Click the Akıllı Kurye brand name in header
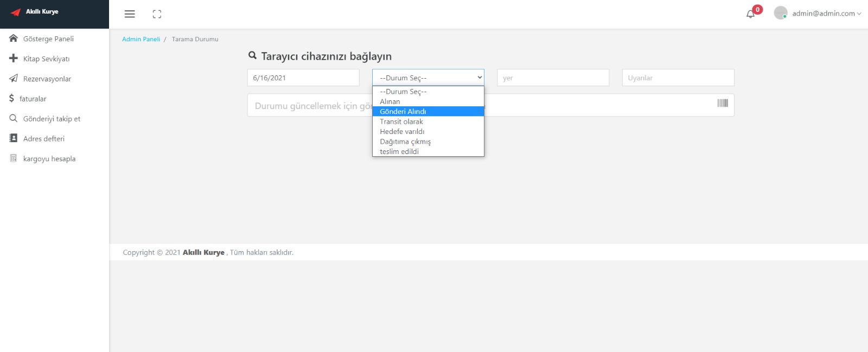Image resolution: width=868 pixels, height=352 pixels. pyautogui.click(x=42, y=11)
